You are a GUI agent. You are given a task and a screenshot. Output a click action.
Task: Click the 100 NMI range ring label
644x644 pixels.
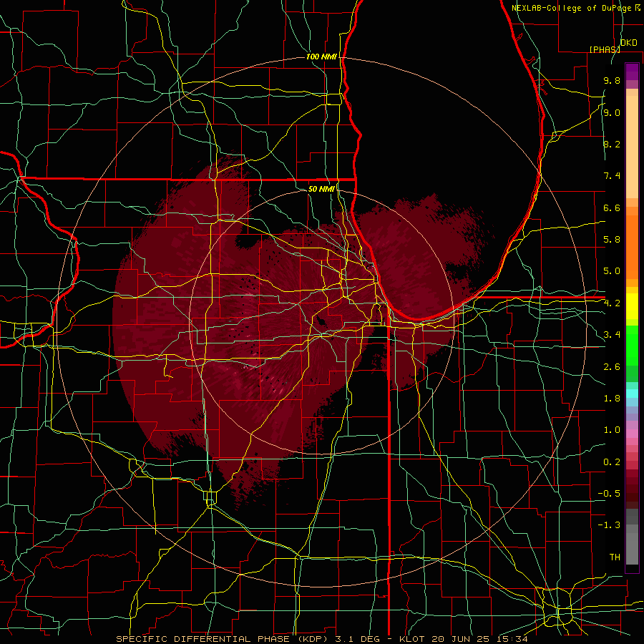pyautogui.click(x=321, y=57)
